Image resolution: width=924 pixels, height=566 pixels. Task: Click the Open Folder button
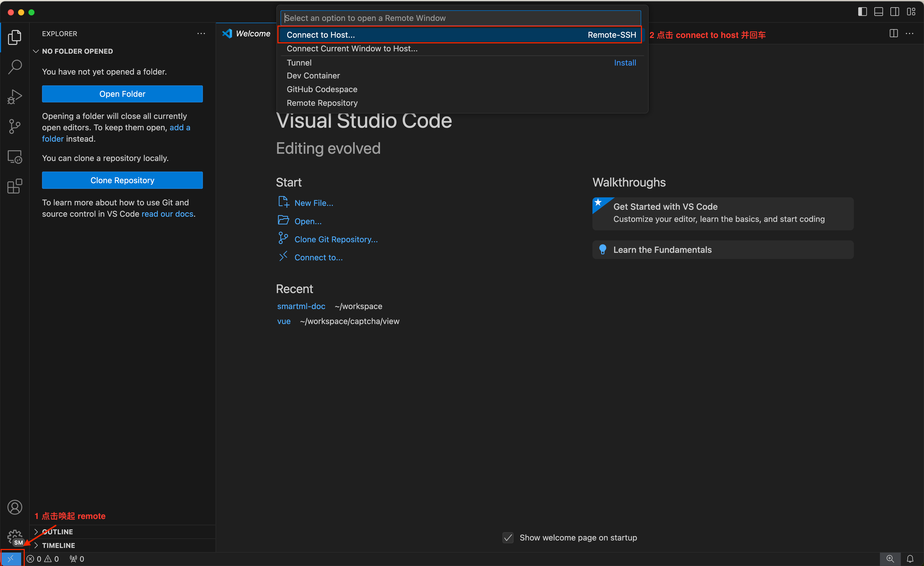122,94
